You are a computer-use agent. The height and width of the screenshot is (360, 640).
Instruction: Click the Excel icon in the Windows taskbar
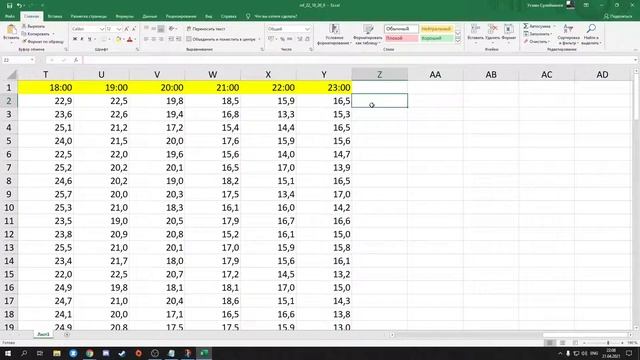[204, 353]
